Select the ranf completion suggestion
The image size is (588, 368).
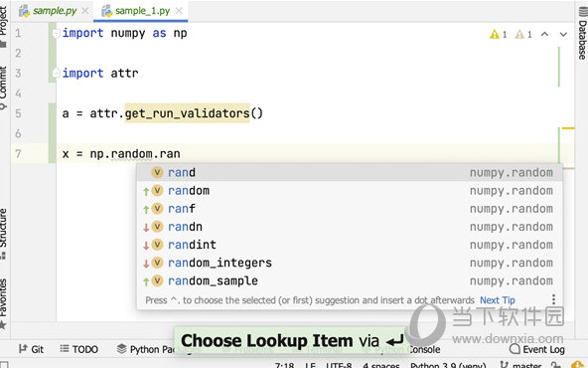[350, 209]
